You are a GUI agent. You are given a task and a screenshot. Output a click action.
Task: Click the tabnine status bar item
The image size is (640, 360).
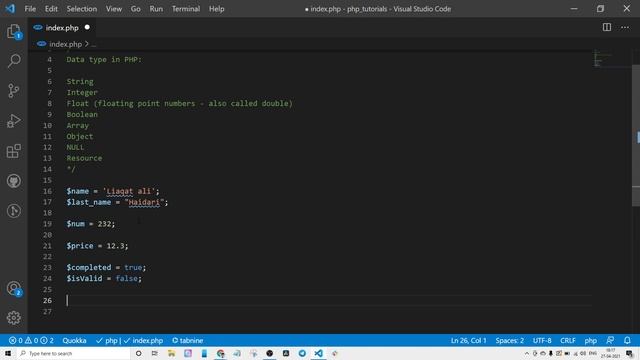click(188, 340)
